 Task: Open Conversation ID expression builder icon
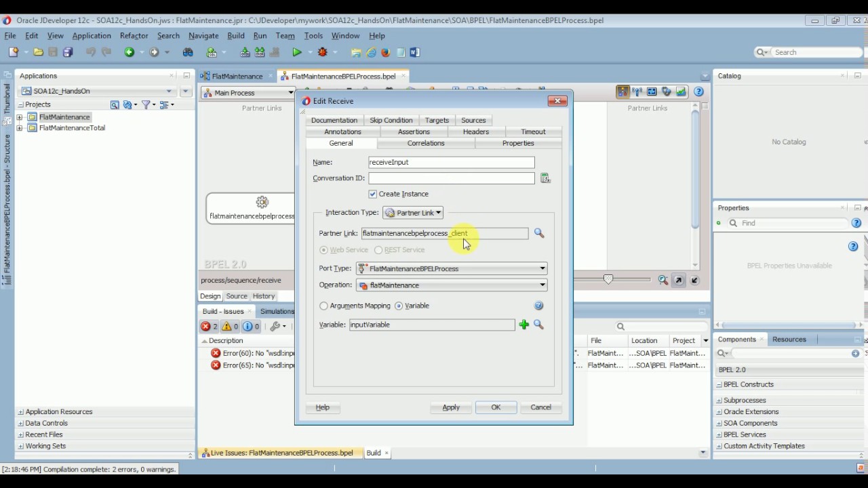pyautogui.click(x=545, y=178)
